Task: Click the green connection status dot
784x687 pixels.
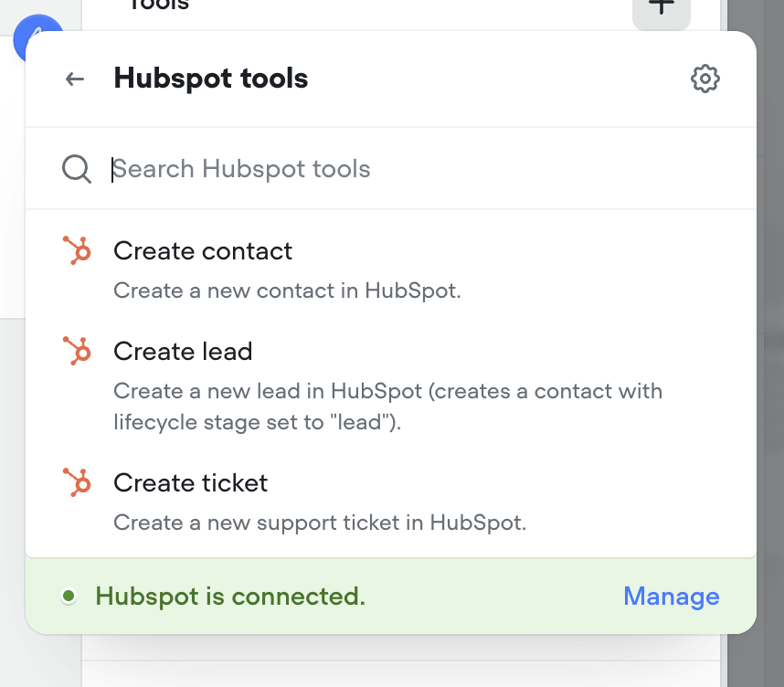Action: (69, 596)
